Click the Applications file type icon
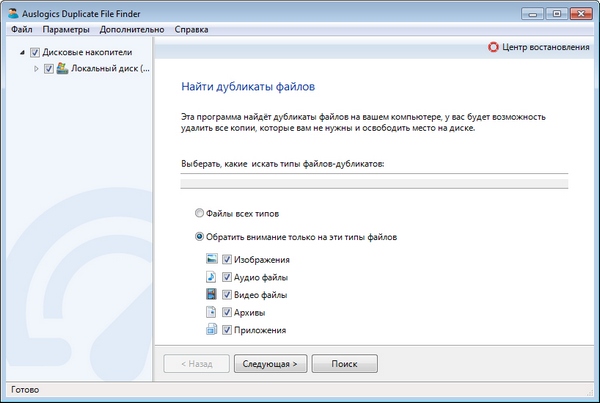The width and height of the screenshot is (600, 403). [211, 330]
